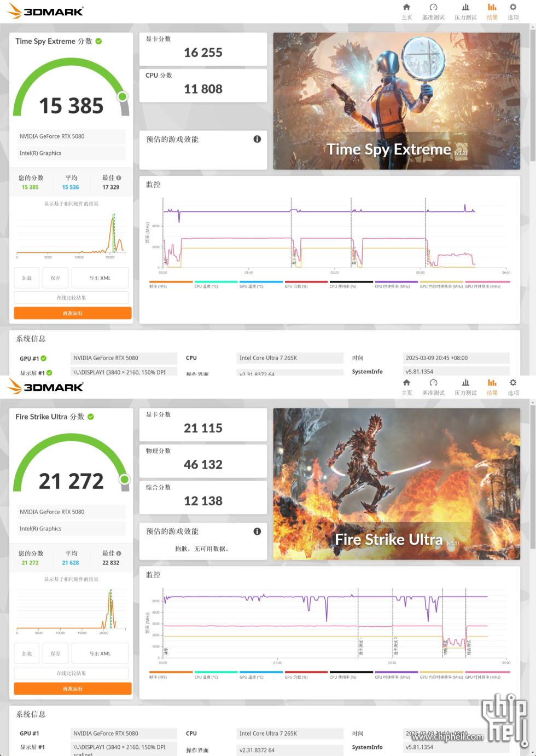Toggle GPU 负载 red legend in Fire Strike monitoring
This screenshot has width=536, height=756.
pyautogui.click(x=306, y=675)
